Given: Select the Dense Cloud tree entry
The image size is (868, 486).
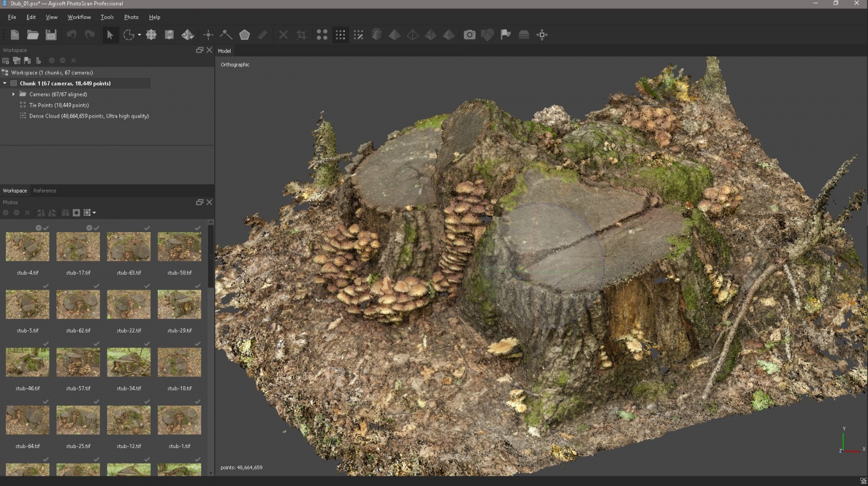Looking at the screenshot, I should click(x=88, y=116).
